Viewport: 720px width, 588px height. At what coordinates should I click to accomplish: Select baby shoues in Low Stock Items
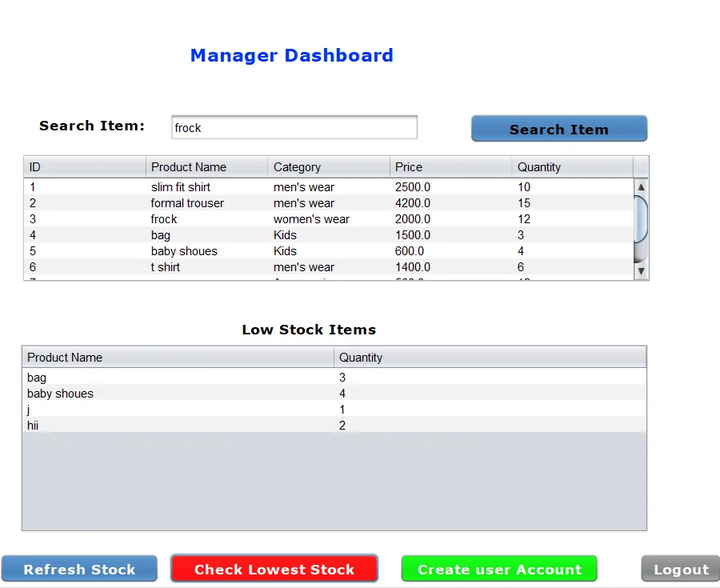click(x=178, y=394)
